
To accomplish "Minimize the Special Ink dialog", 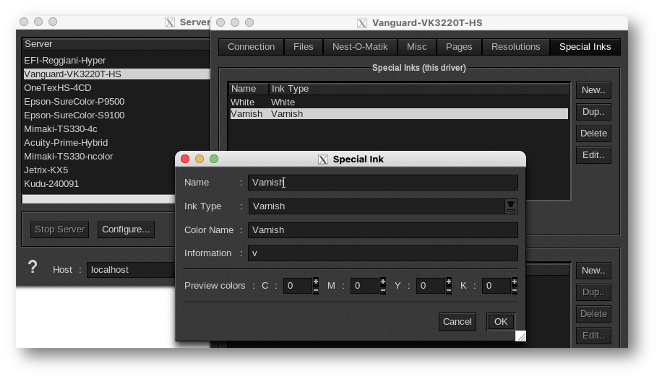I will point(199,158).
